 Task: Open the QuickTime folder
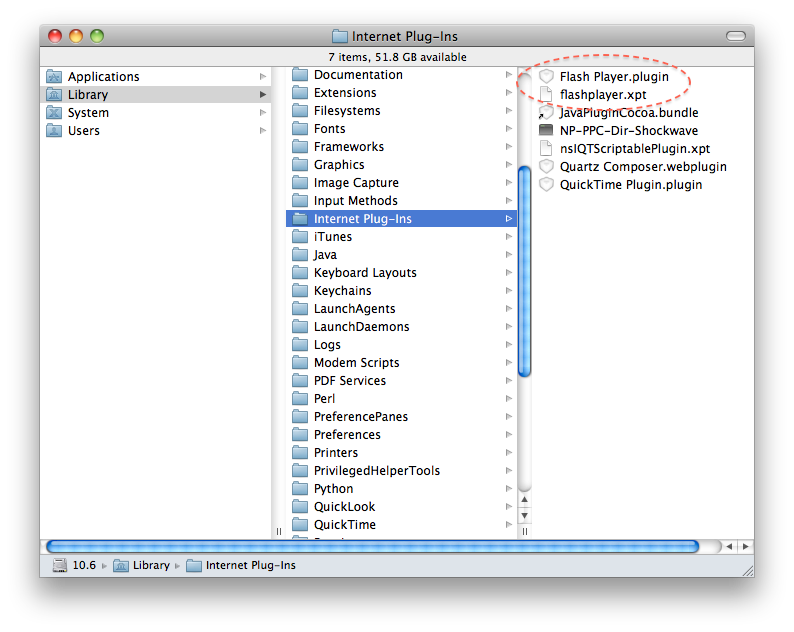tap(402, 525)
